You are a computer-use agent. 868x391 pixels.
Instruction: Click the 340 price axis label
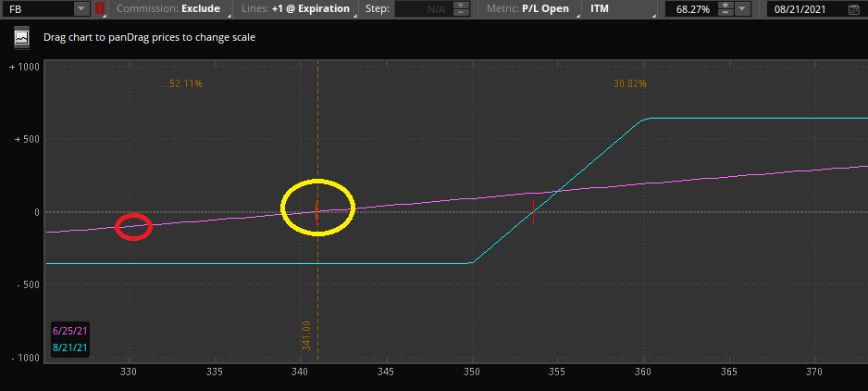tap(300, 372)
